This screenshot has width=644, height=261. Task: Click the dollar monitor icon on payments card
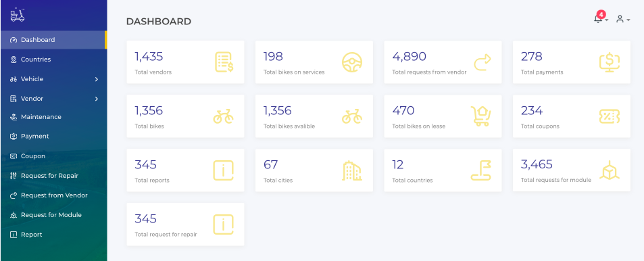click(610, 62)
